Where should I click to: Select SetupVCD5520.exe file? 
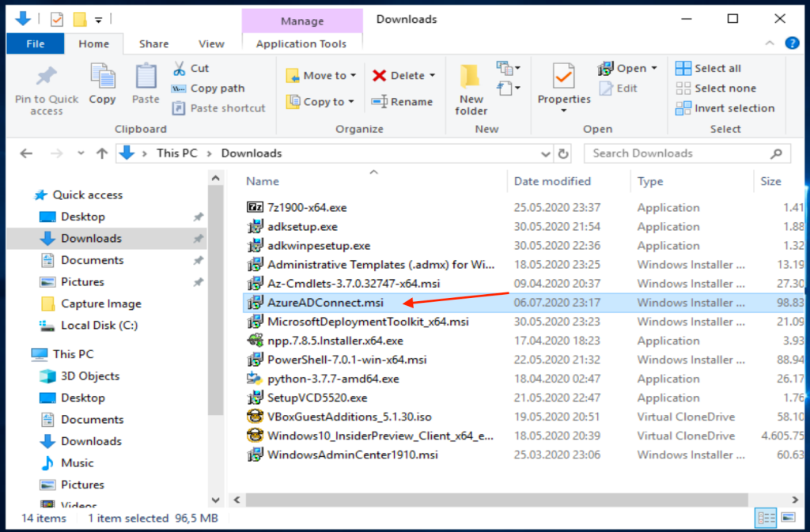point(317,398)
